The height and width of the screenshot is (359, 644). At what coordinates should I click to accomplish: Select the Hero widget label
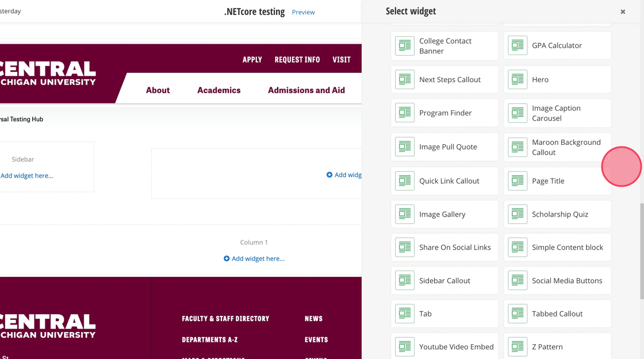pos(540,80)
